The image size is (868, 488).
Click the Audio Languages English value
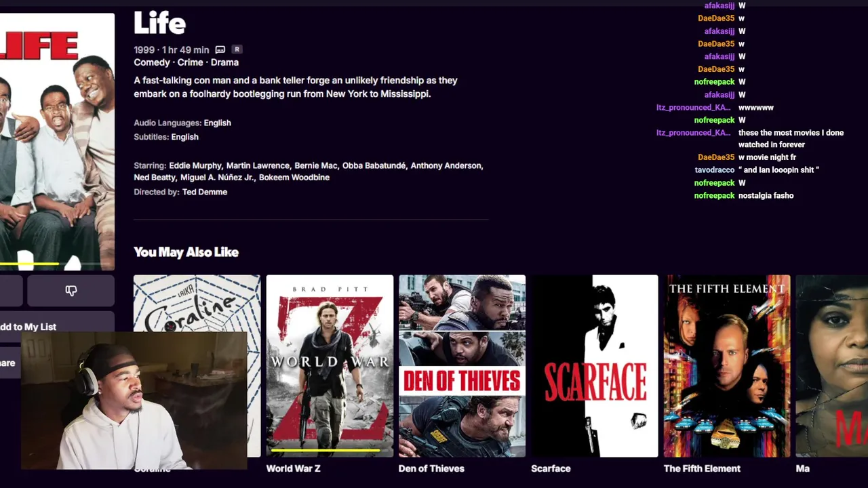coord(217,123)
